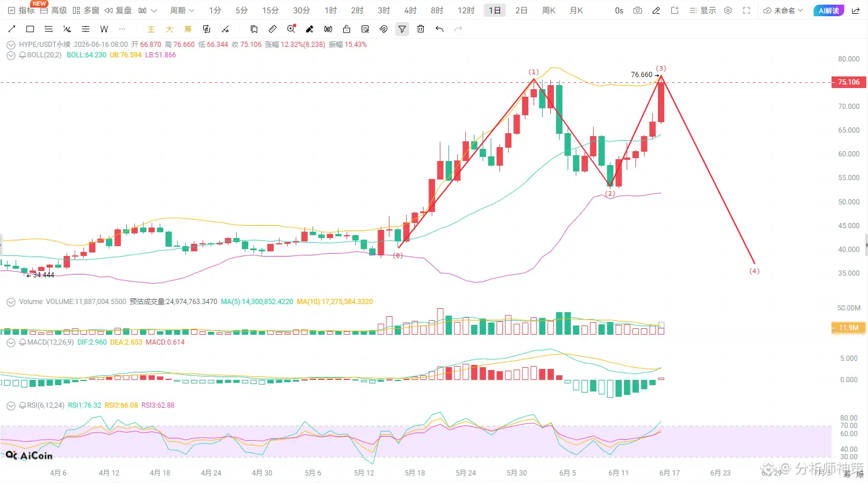Delete all drawings with trash icon
This screenshot has width=868, height=483.
(x=421, y=29)
